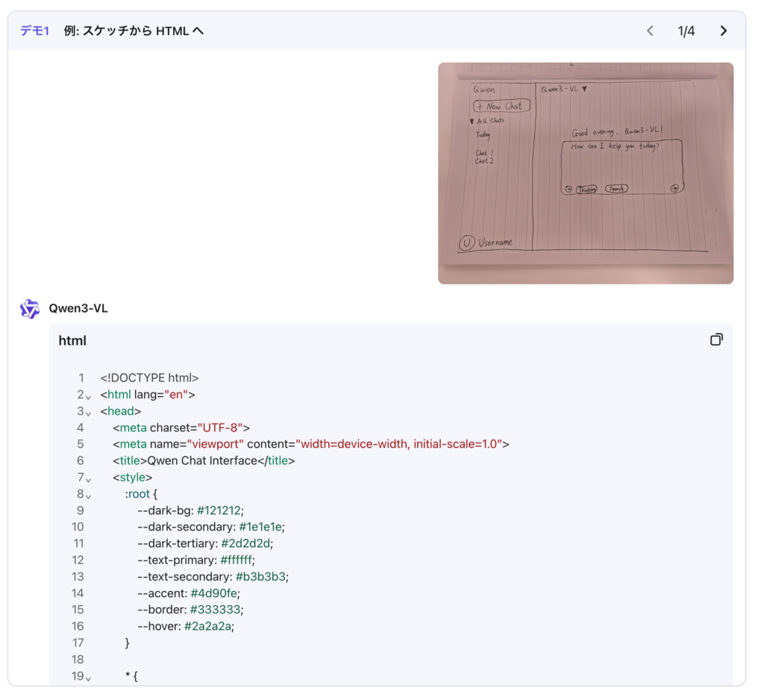
Task: Click the 1/4 page indicator
Action: [x=686, y=31]
